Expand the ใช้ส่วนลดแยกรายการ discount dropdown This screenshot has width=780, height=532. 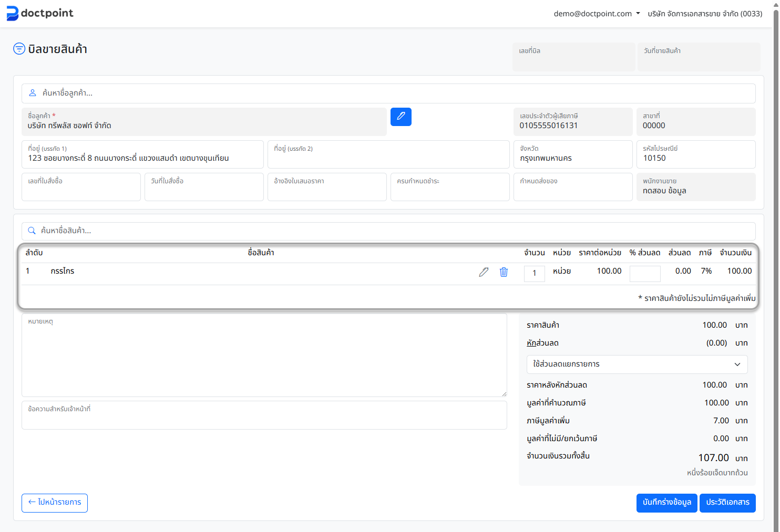pos(637,364)
